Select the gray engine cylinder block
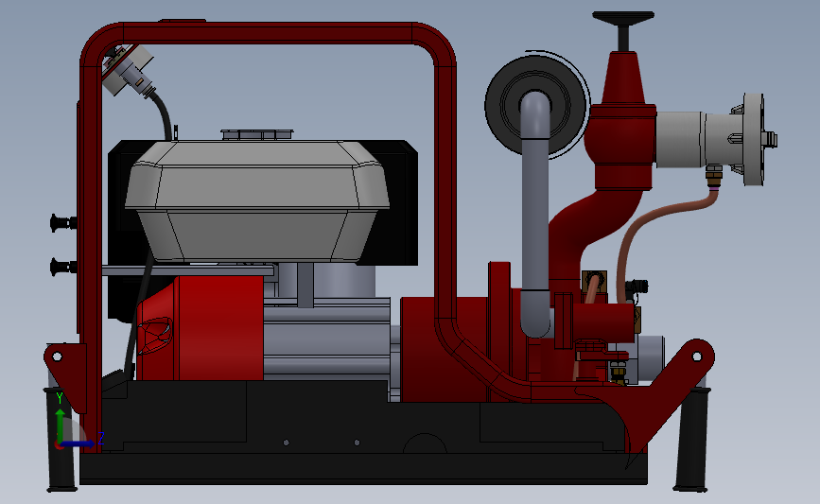The image size is (820, 504). coord(327,338)
